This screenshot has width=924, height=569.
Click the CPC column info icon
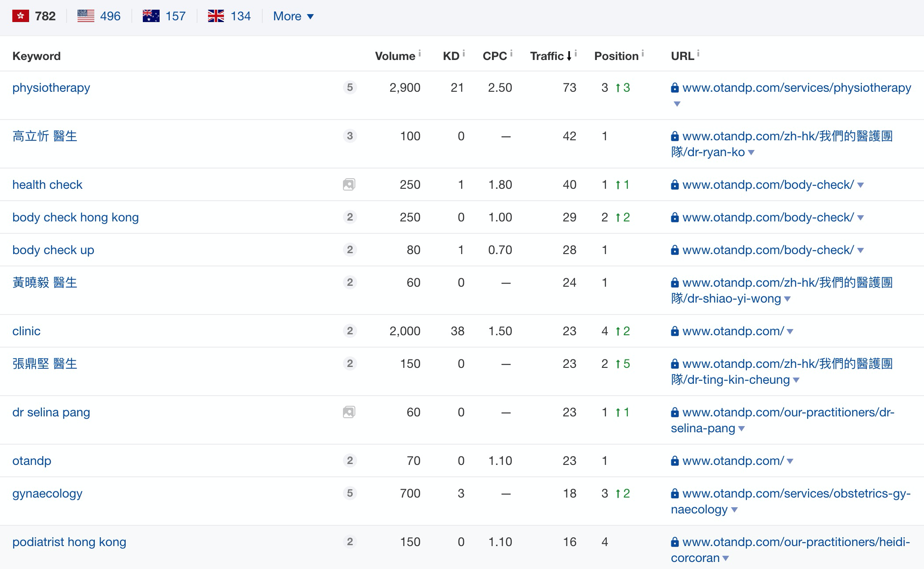511,53
